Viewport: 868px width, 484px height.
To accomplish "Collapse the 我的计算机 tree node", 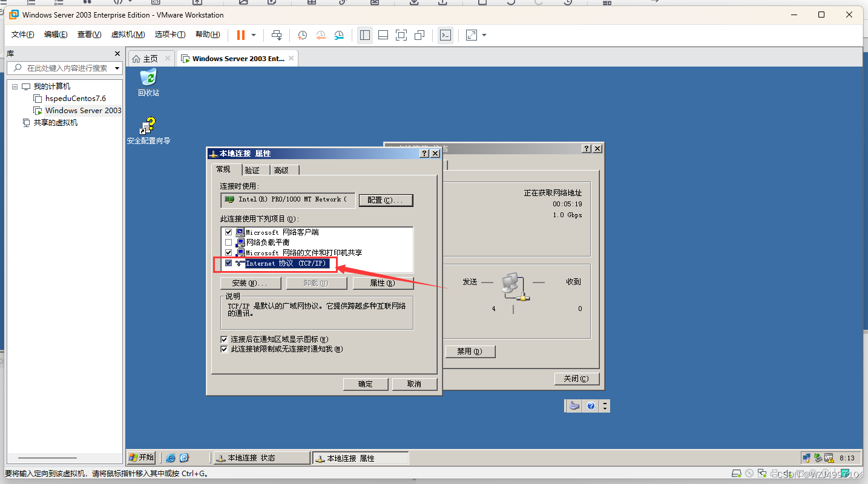I will pos(15,87).
